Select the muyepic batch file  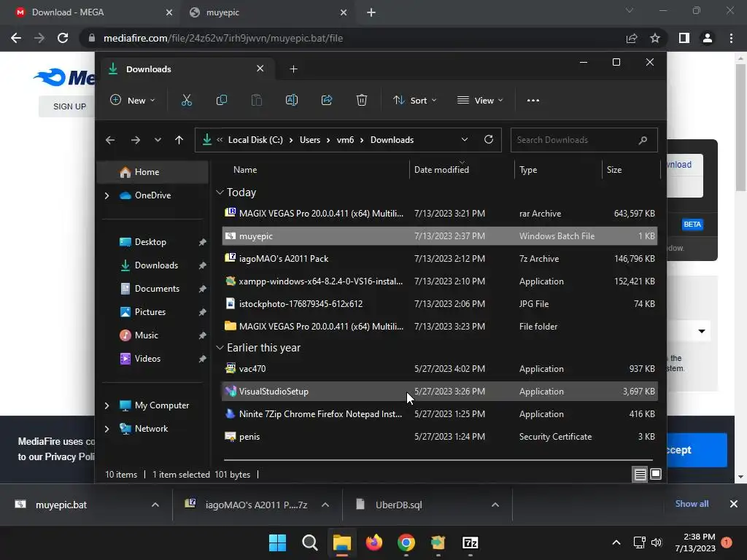(439, 236)
